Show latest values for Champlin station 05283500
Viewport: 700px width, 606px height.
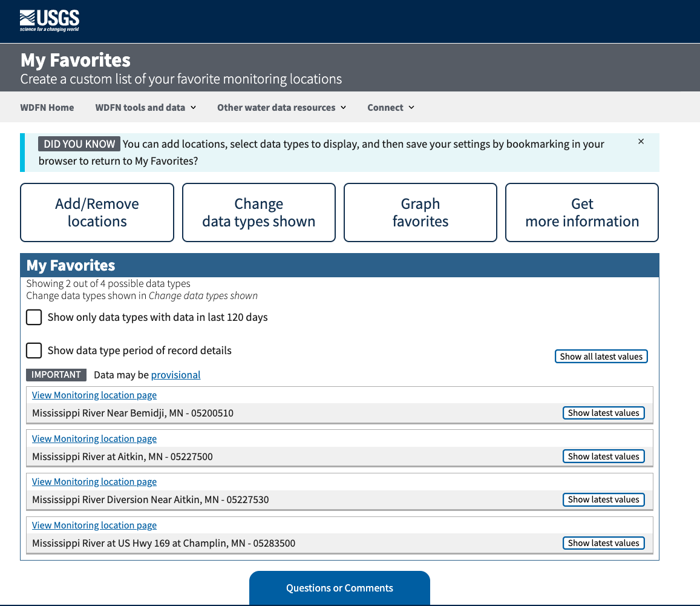tap(603, 542)
